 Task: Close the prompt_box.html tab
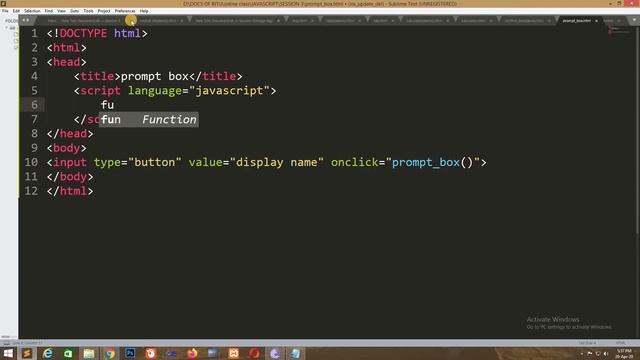point(596,20)
